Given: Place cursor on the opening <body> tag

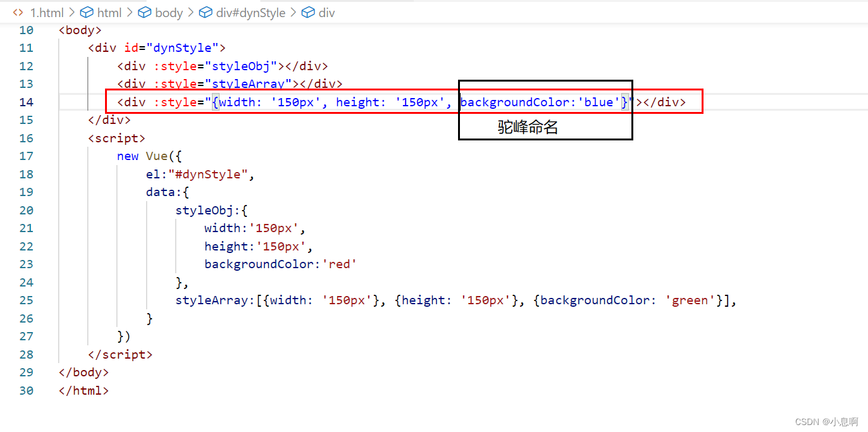Looking at the screenshot, I should [x=80, y=30].
